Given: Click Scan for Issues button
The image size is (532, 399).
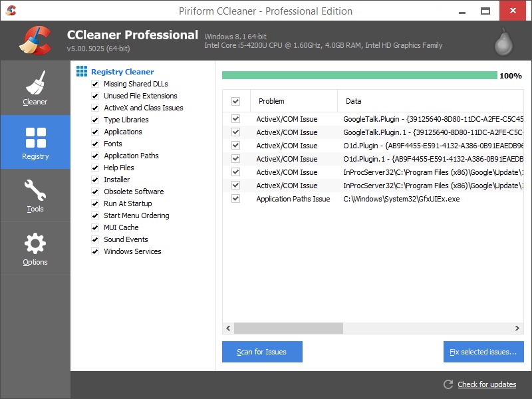Looking at the screenshot, I should [x=262, y=352].
